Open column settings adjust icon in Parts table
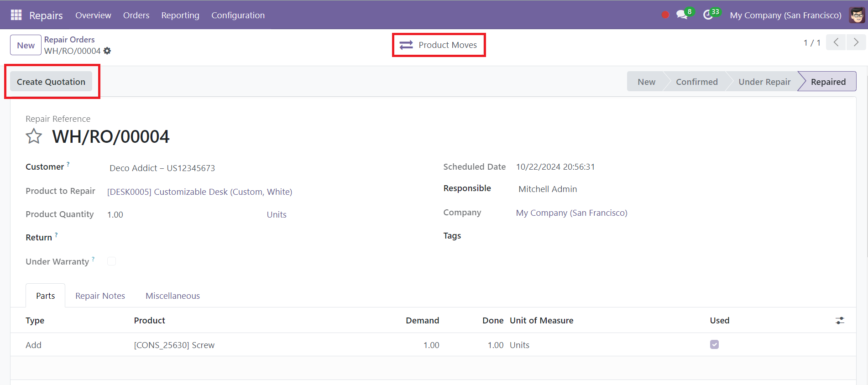868x385 pixels. click(840, 321)
